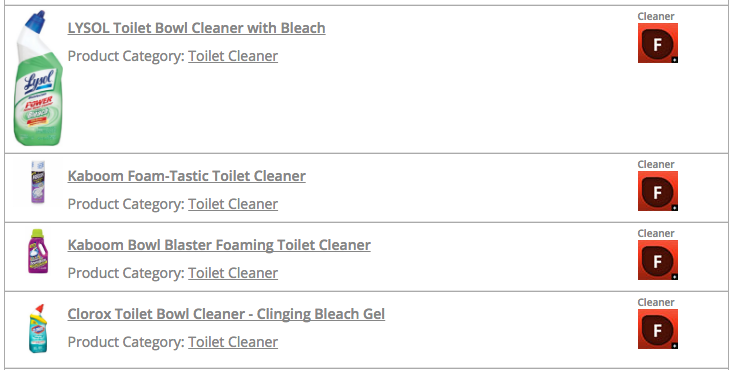
Task: Click the green Lysol bottle product image
Action: [x=38, y=78]
